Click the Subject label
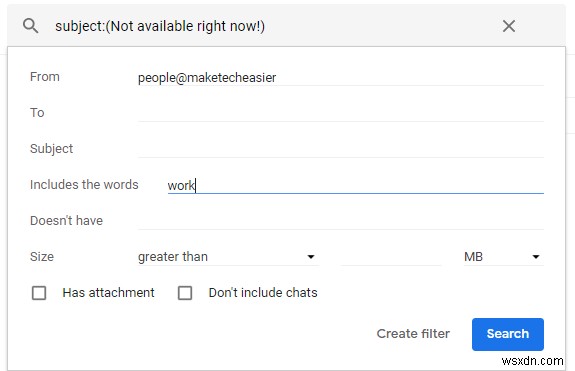The width and height of the screenshot is (575, 371). click(51, 149)
